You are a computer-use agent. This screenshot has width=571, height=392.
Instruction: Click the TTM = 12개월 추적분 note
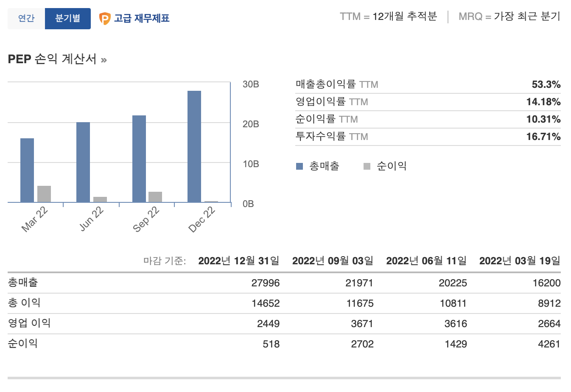tap(388, 17)
